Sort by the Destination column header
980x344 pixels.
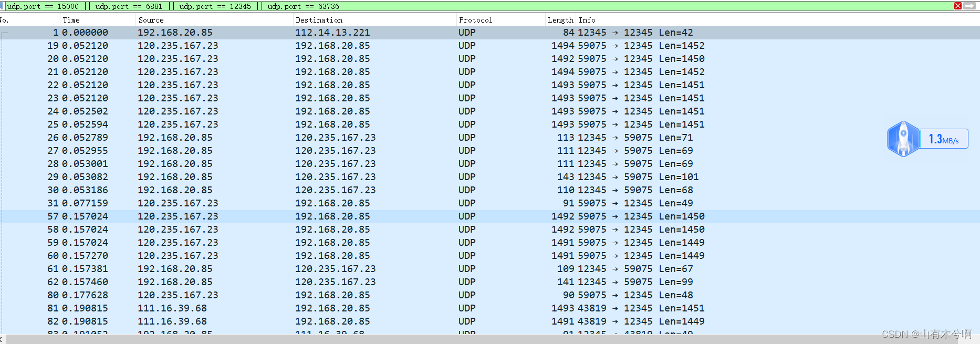374,20
